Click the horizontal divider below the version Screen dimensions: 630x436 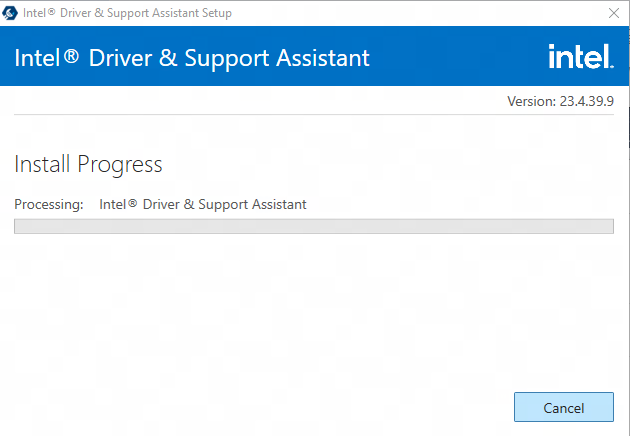click(x=314, y=115)
